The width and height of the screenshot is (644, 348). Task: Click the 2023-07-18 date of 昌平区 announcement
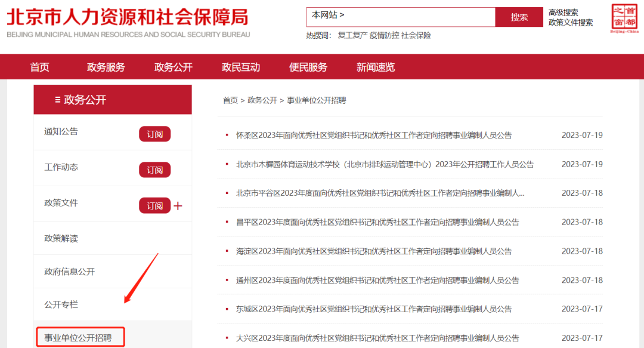(x=582, y=223)
